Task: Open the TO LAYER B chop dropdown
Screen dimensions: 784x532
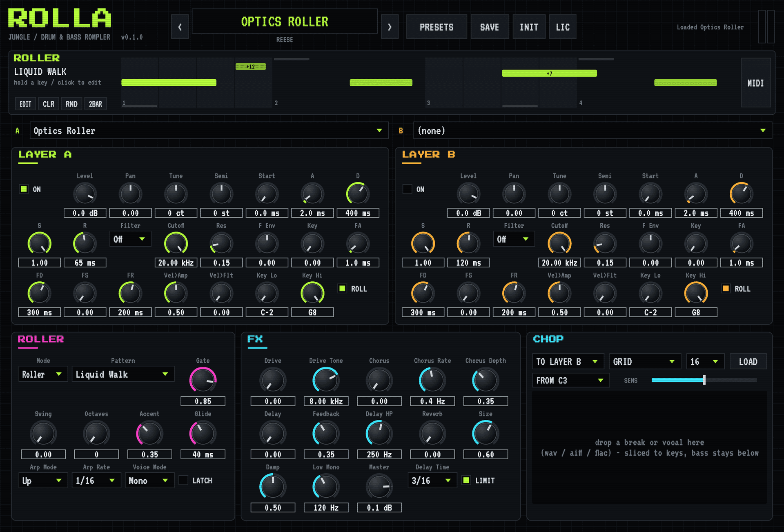Action: click(568, 362)
